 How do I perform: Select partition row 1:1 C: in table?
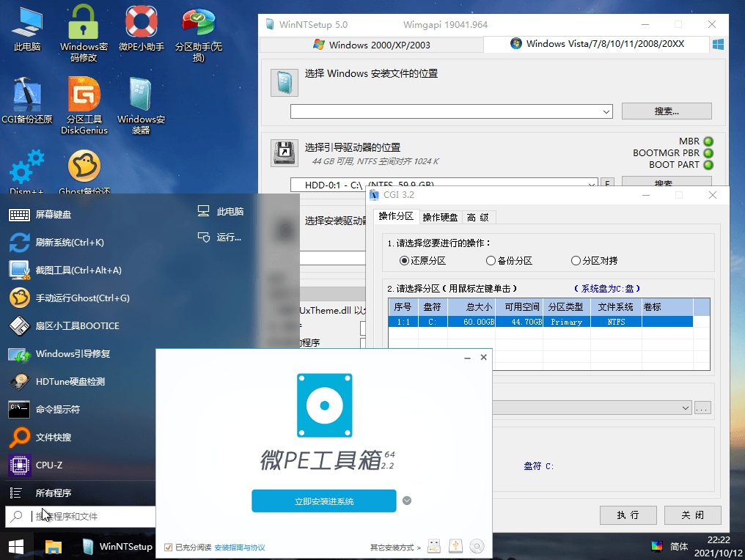click(540, 322)
